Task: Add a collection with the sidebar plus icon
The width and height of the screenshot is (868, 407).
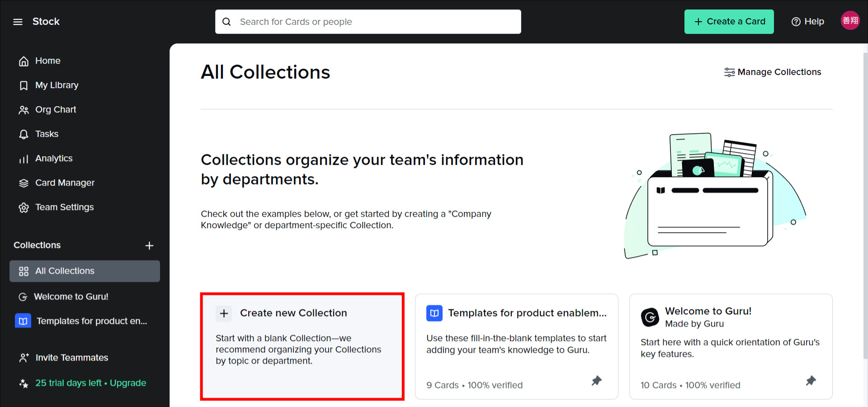Action: pos(149,245)
